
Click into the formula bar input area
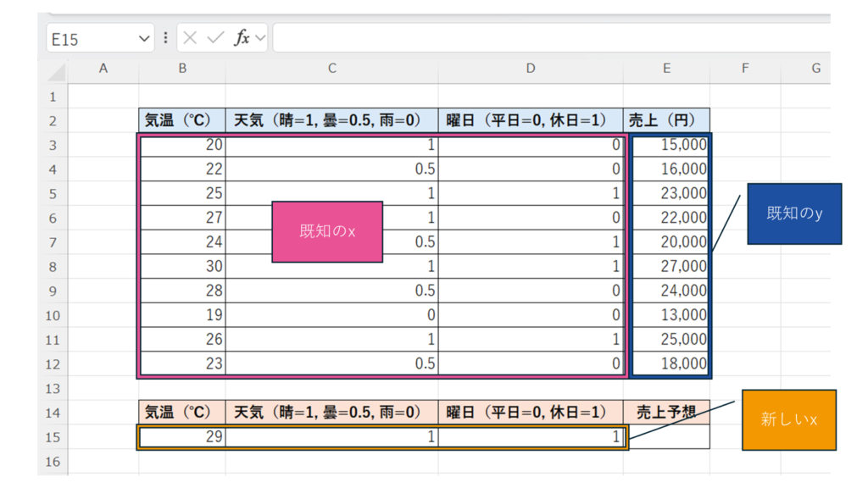pos(551,38)
